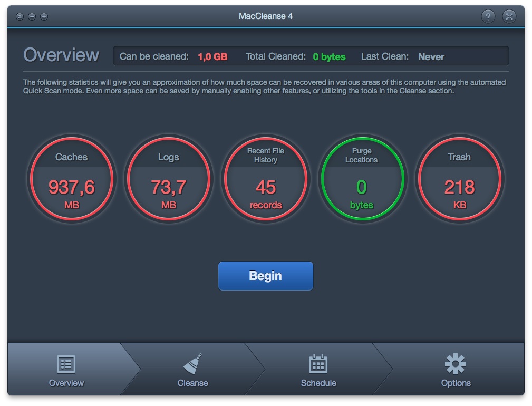Select the Overview list icon
532x406 pixels.
coord(66,364)
